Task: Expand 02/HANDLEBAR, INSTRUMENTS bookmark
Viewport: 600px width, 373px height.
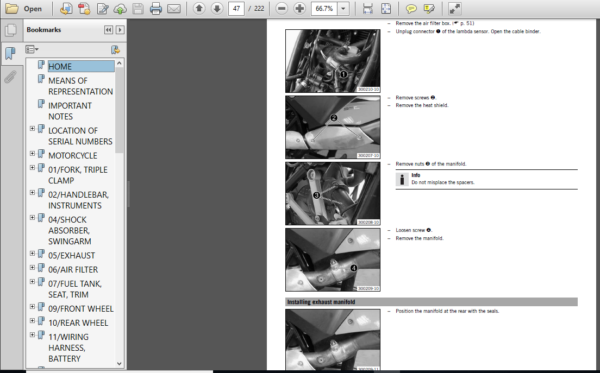Action: (32, 193)
